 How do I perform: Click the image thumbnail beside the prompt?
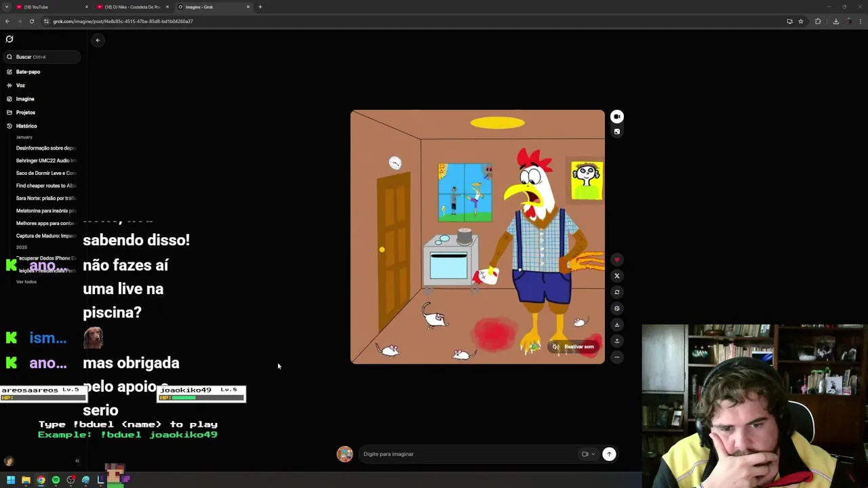click(x=345, y=454)
